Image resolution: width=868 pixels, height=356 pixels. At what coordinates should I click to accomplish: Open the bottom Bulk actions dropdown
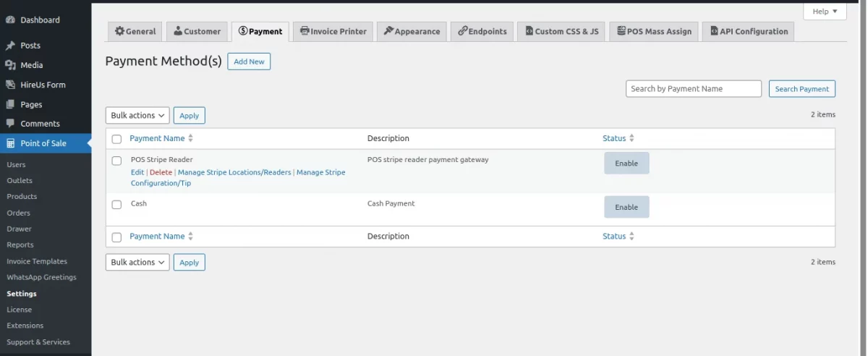click(137, 263)
